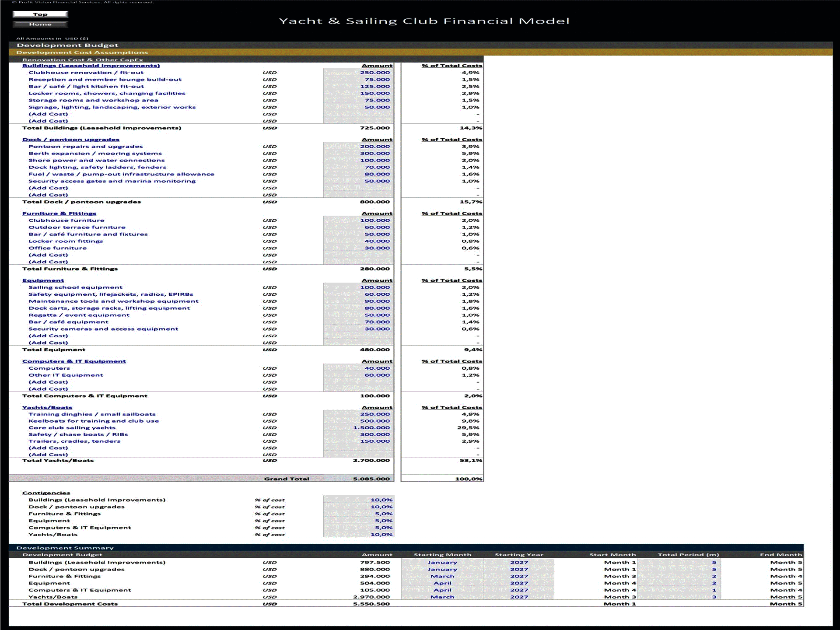Viewport: 840px width, 630px height.
Task: Open the Buildings starting year 2027 dropdown
Action: [x=519, y=563]
